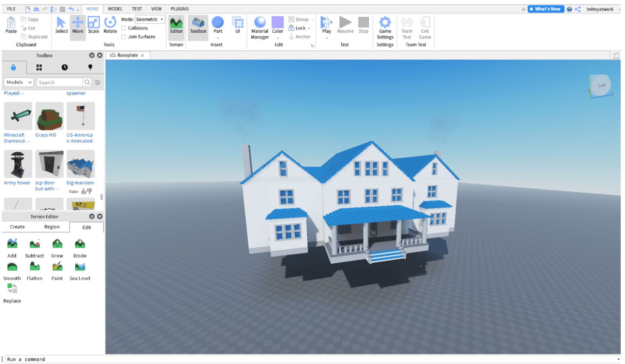The height and width of the screenshot is (364, 625).
Task: Select the big mansion model thumbnail
Action: click(x=80, y=164)
